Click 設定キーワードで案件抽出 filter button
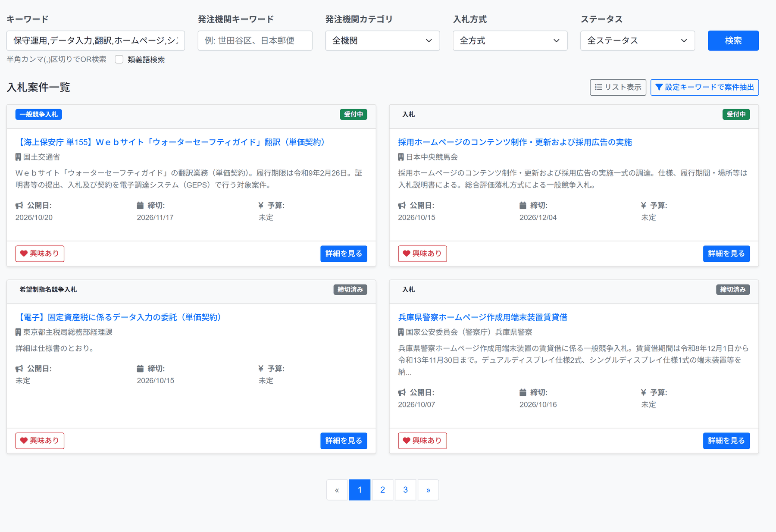Screen dimensions: 776x532 click(x=704, y=87)
